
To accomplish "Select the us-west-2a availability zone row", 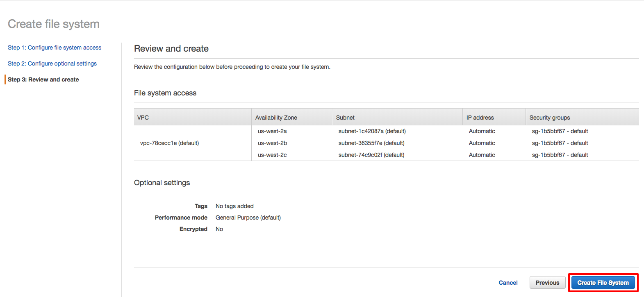I will [272, 131].
